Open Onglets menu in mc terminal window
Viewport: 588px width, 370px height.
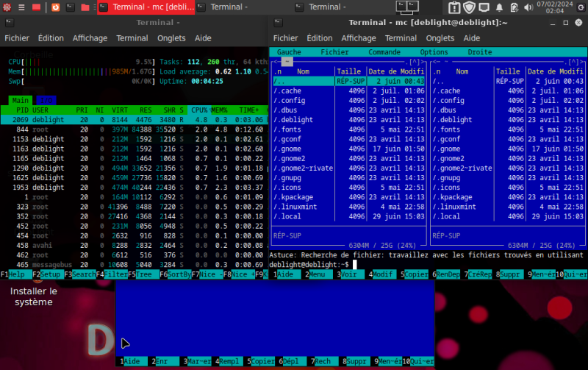[441, 38]
